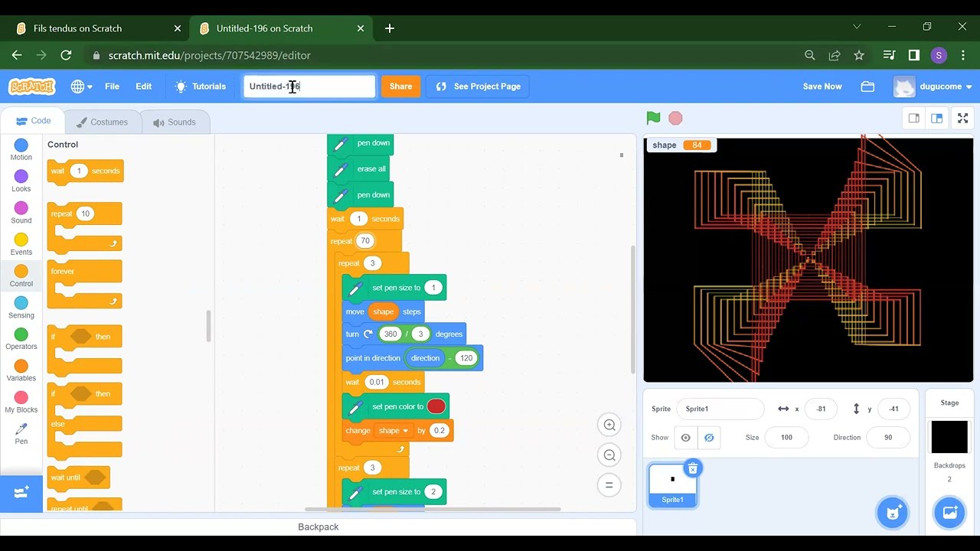Click the green flag to run project
This screenshot has height=551, width=980.
(653, 118)
